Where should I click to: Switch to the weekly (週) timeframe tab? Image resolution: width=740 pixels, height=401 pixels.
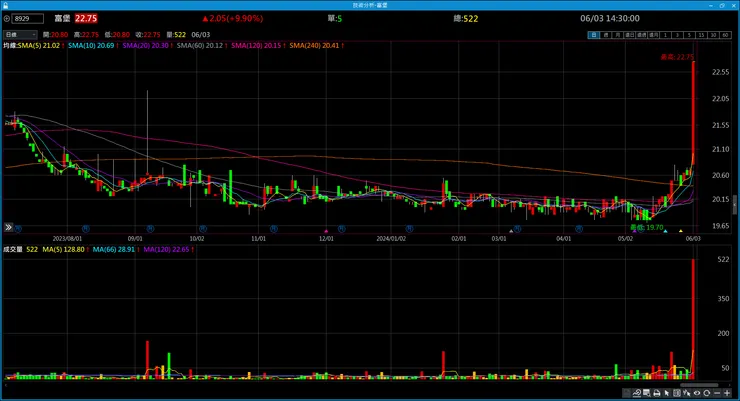pos(606,35)
